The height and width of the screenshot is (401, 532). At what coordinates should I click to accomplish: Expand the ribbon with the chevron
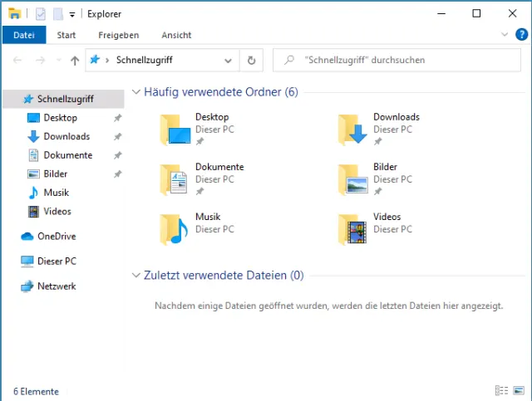(x=505, y=34)
